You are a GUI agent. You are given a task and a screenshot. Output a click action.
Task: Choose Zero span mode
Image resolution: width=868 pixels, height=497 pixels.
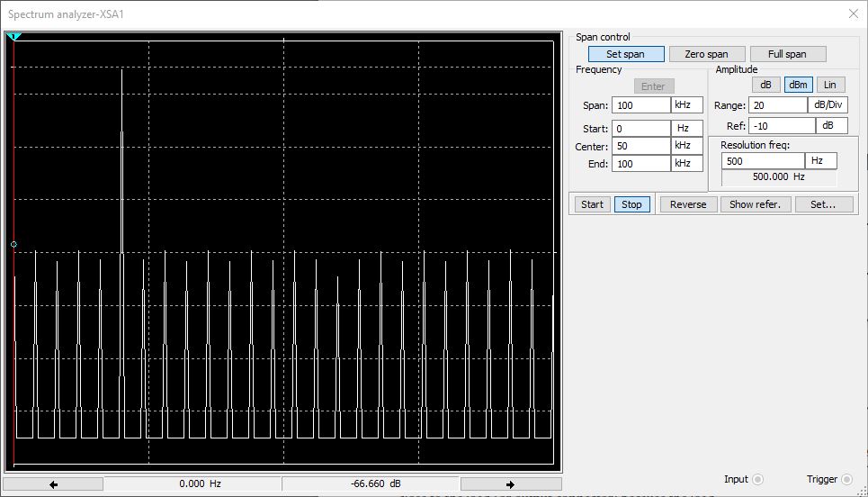tap(706, 54)
